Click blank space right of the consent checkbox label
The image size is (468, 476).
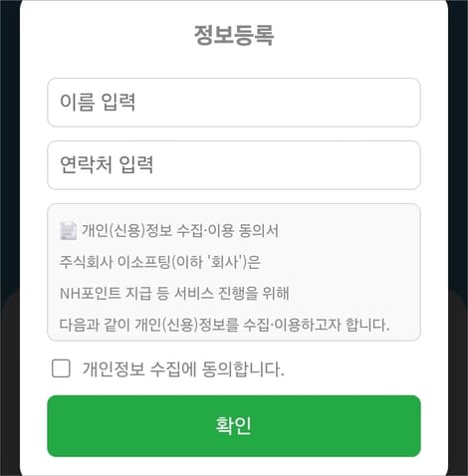pyautogui.click(x=351, y=368)
